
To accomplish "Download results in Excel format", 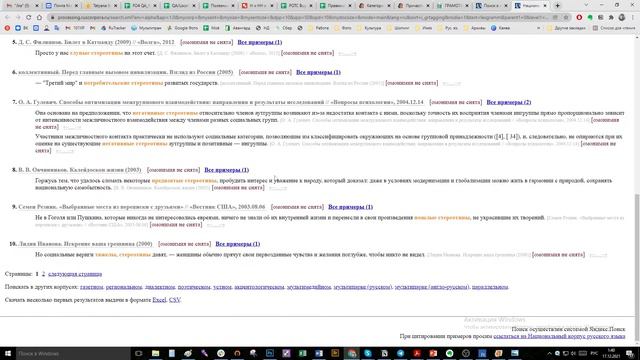I will point(159,300).
